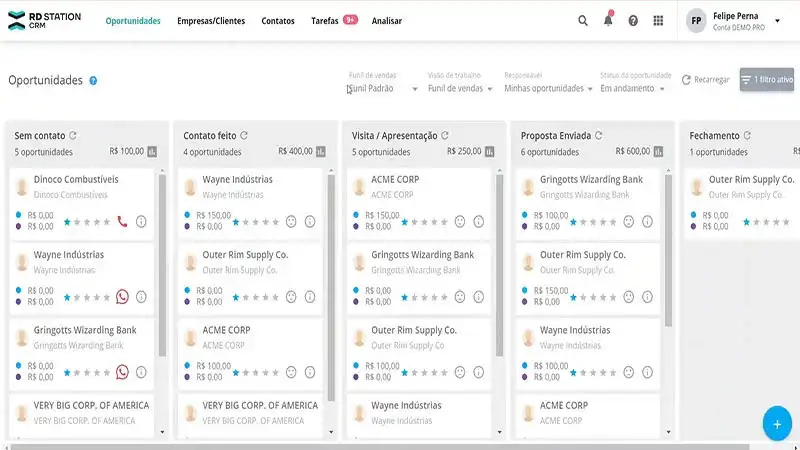Click the WhatsApp icon on Gringotts Wizarding Bank card
The image size is (800, 450).
(x=122, y=372)
